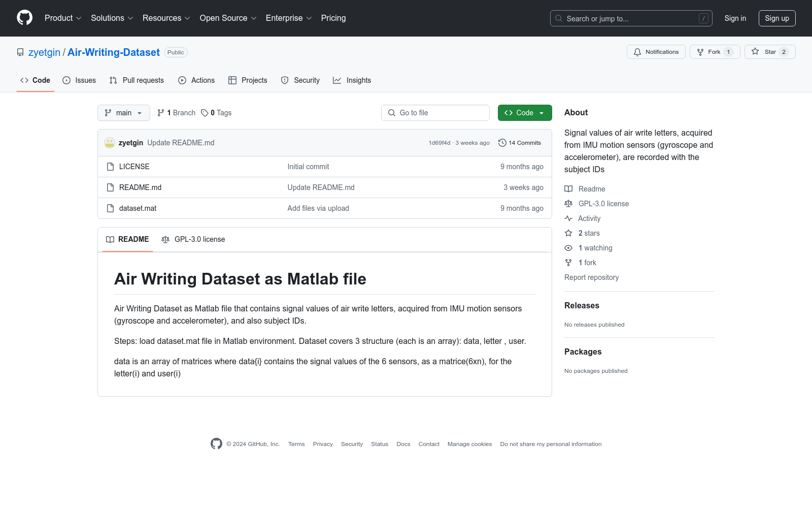The image size is (812, 508).
Task: Click the Notifications bell icon
Action: point(637,52)
